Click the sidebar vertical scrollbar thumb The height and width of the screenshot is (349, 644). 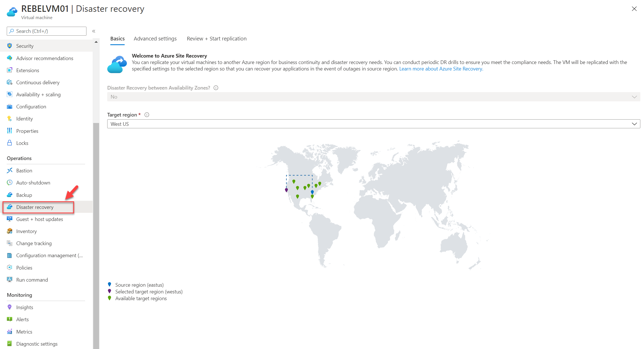click(96, 236)
